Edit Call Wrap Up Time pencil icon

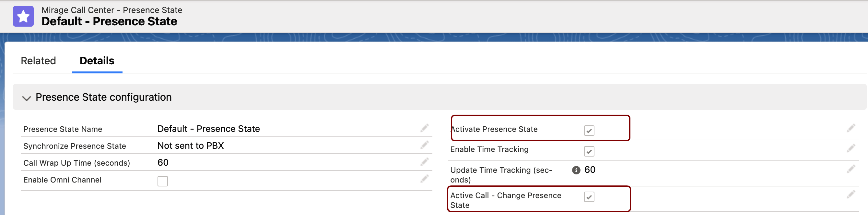point(424,162)
